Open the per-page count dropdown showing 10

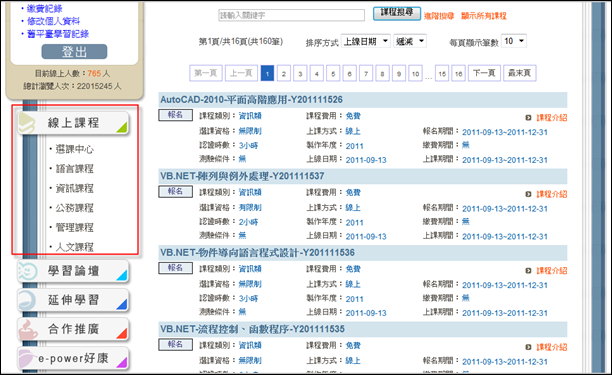tap(514, 41)
